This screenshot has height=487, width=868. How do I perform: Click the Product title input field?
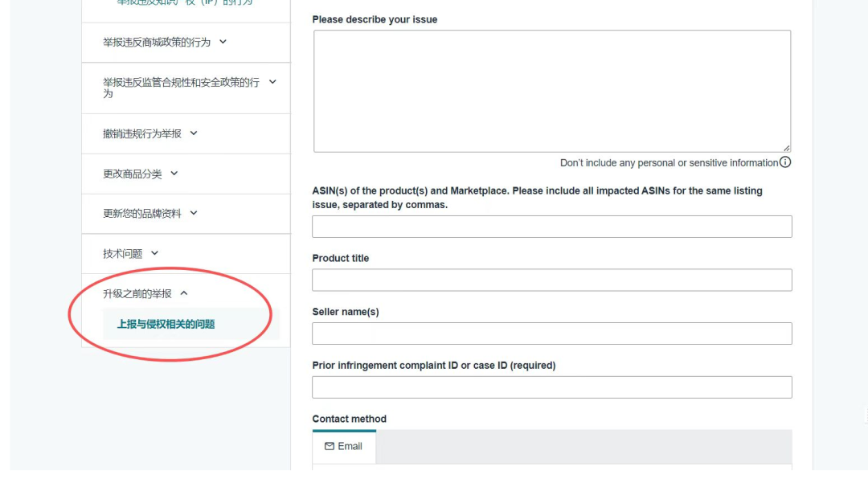click(552, 280)
